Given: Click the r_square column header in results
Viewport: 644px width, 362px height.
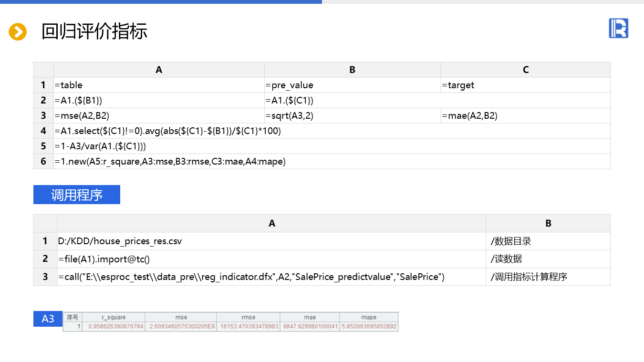Looking at the screenshot, I should (x=114, y=317).
